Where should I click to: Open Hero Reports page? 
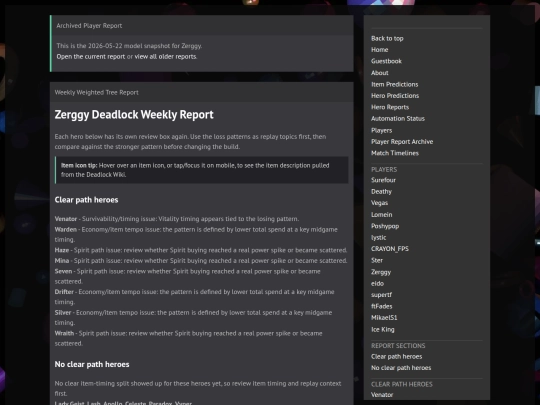click(x=390, y=107)
